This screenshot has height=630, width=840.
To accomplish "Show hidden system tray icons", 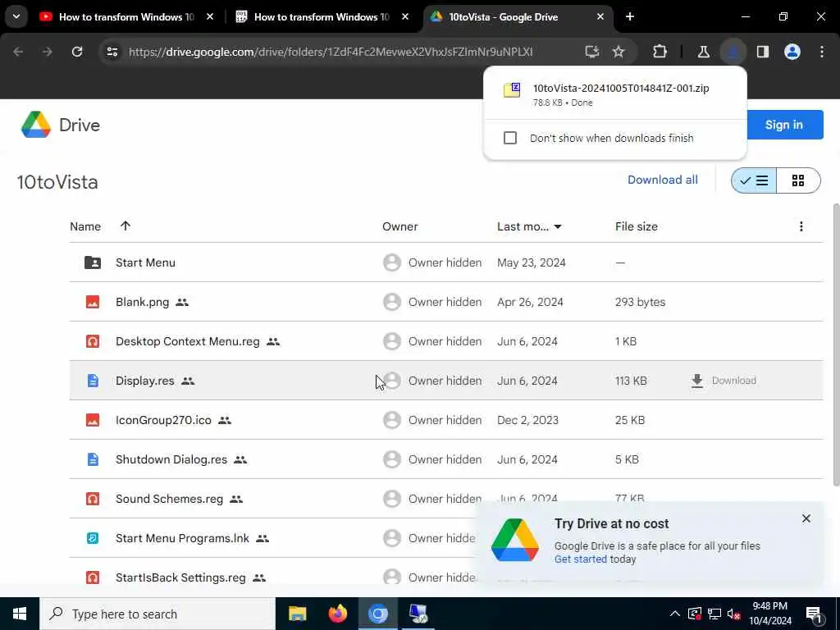I will (675, 614).
